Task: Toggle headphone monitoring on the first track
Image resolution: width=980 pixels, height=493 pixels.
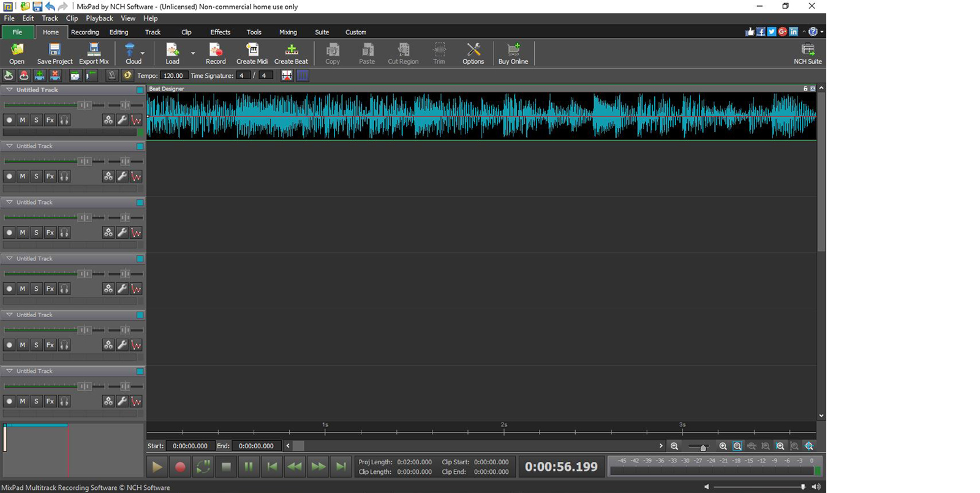Action: [x=64, y=120]
